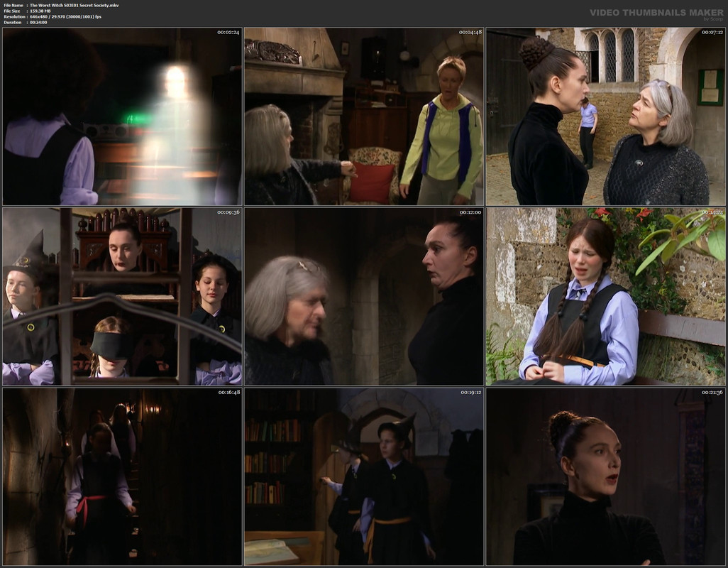Screen dimensions: 728x568
Task: Select the file size value '159.38 MB'
Action: coord(40,11)
